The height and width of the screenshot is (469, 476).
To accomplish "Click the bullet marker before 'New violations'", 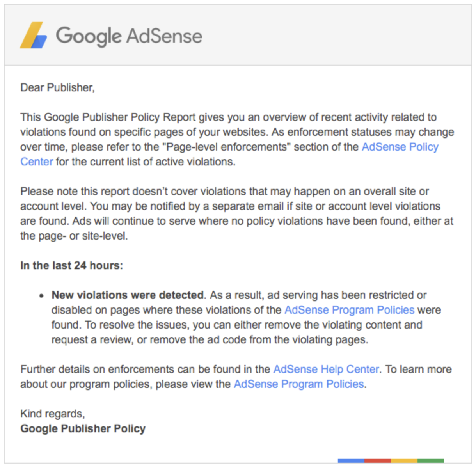I will coord(41,296).
